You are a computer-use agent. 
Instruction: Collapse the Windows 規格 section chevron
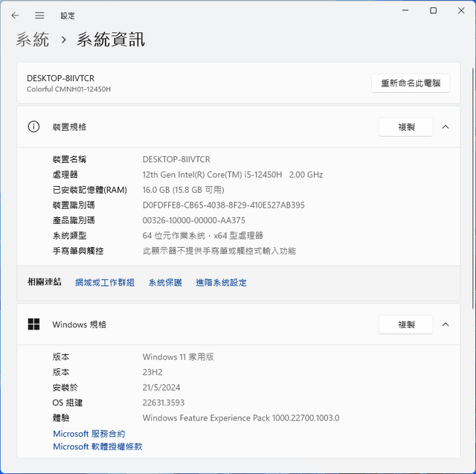click(x=446, y=324)
